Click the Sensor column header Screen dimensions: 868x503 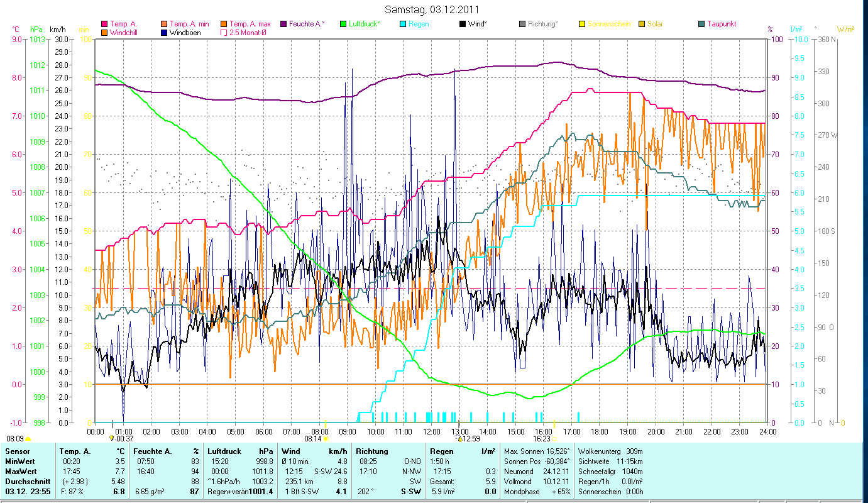(17, 451)
